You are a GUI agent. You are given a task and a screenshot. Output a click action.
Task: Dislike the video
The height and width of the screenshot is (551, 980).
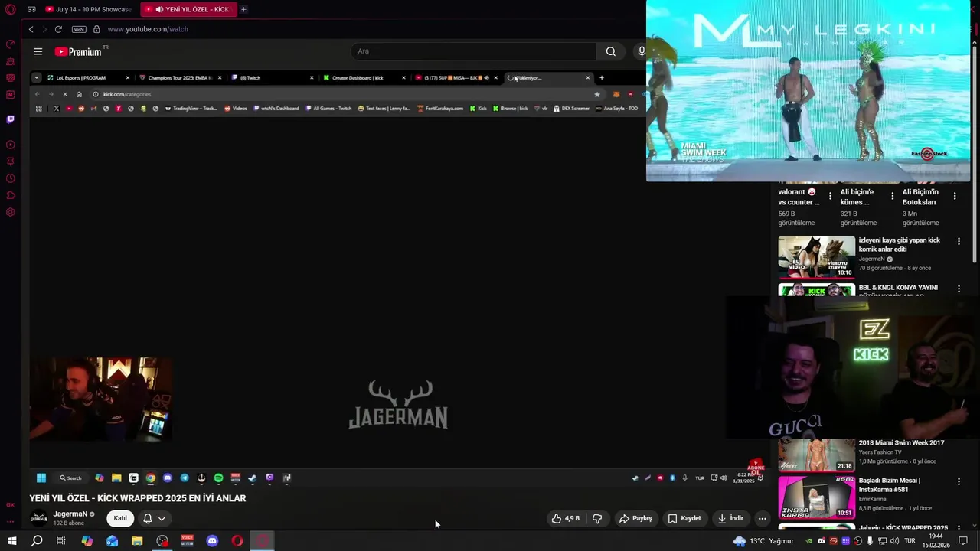(597, 518)
